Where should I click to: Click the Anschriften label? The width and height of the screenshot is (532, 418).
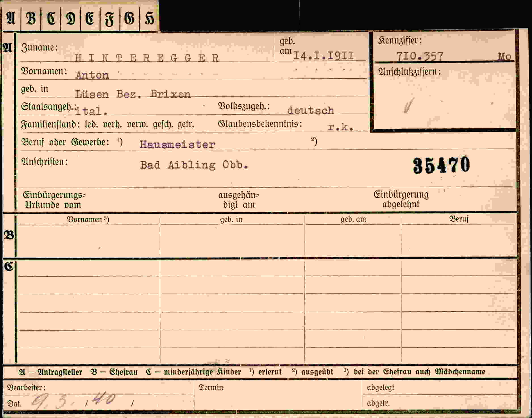point(44,162)
